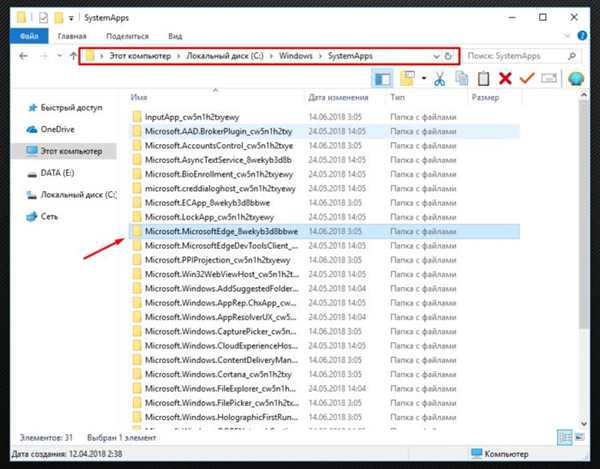The width and height of the screenshot is (600, 469).
Task: Switch to details view icon in status bar
Action: (x=564, y=438)
